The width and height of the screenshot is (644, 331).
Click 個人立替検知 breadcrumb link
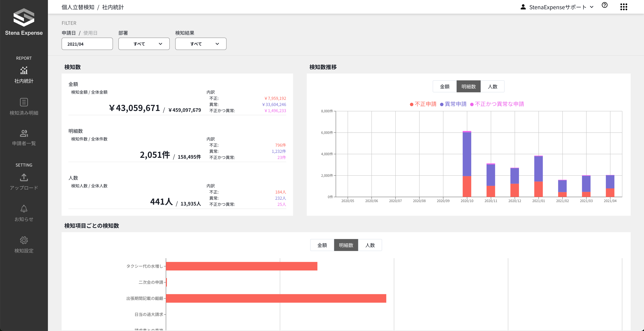coord(78,7)
